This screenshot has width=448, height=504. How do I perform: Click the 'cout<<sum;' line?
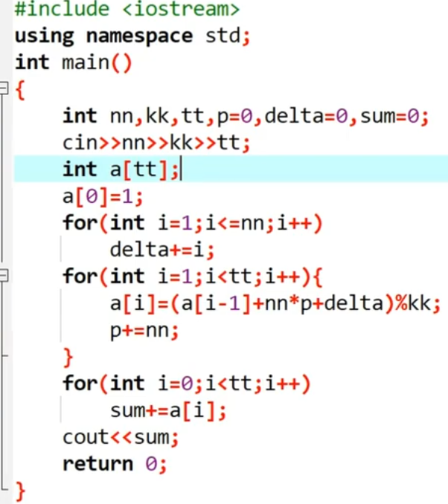click(121, 437)
